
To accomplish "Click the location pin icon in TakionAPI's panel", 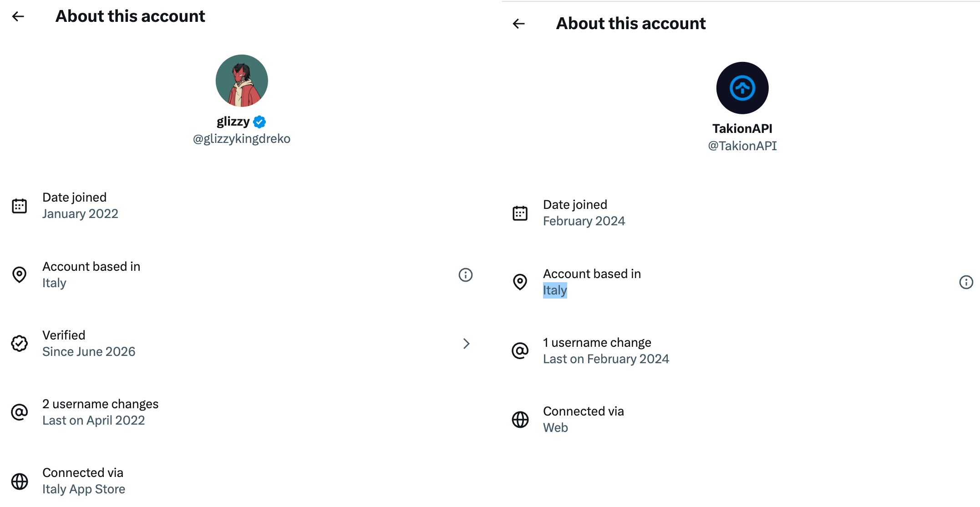I will [x=520, y=282].
